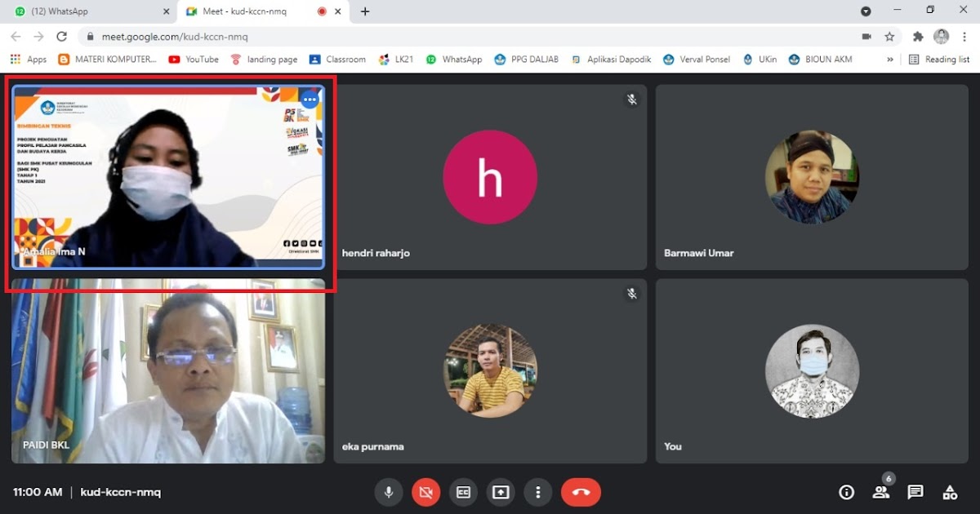This screenshot has width=980, height=514.
Task: Click hendri raharjo's muted mic indicator
Action: [x=630, y=100]
